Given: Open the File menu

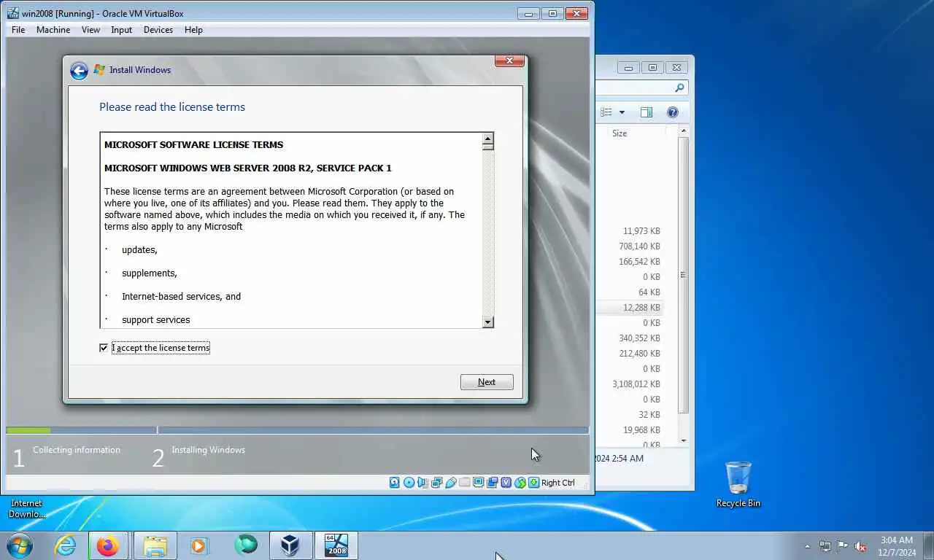Looking at the screenshot, I should (18, 30).
